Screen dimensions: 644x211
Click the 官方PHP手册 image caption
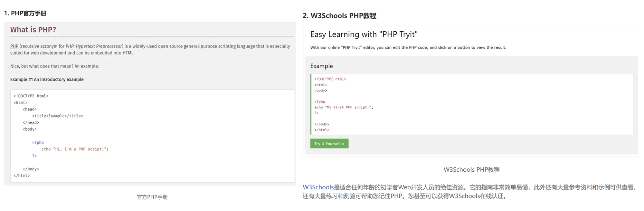click(x=152, y=197)
